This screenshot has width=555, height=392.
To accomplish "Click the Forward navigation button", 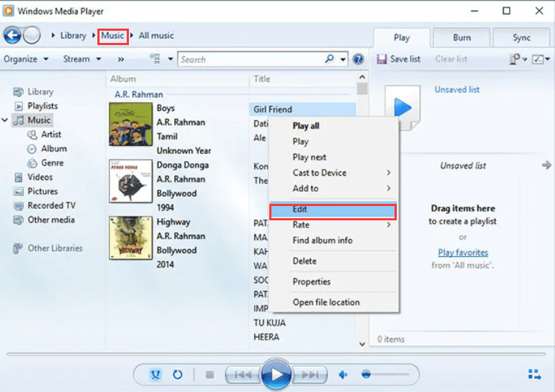I will [32, 35].
